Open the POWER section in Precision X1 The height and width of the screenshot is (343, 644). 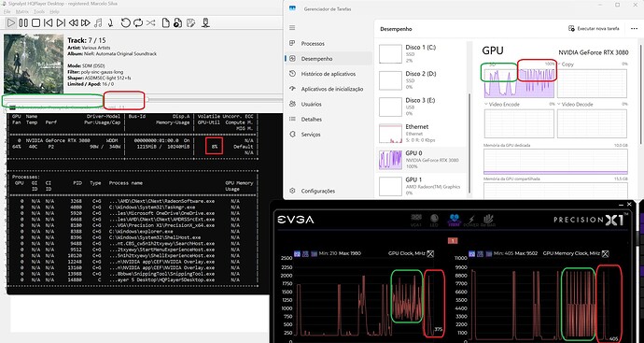[471, 220]
